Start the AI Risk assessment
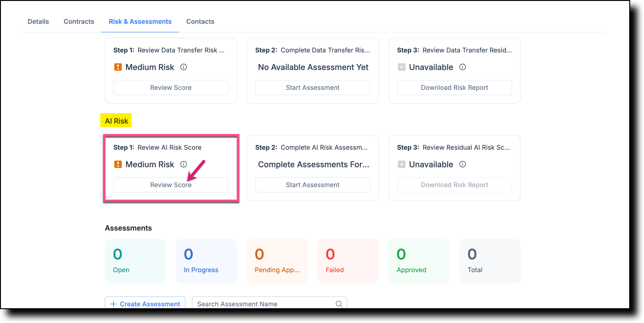The height and width of the screenshot is (323, 644). click(x=313, y=185)
